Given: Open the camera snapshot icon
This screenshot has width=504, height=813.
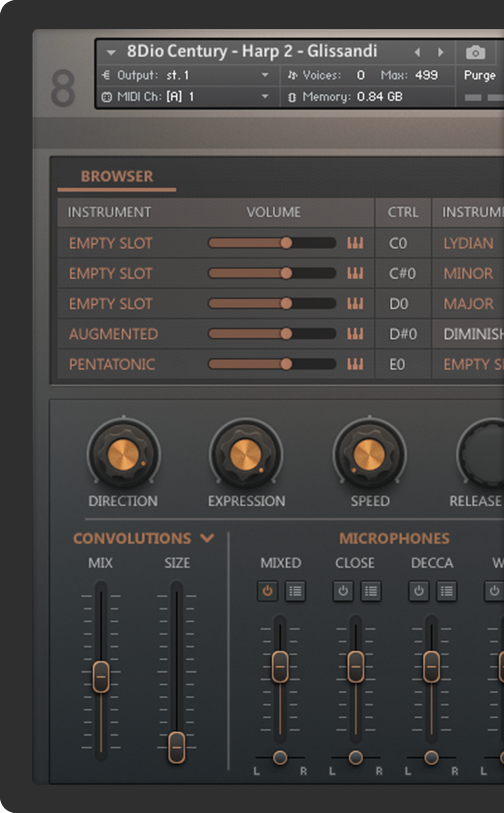Looking at the screenshot, I should (x=475, y=52).
